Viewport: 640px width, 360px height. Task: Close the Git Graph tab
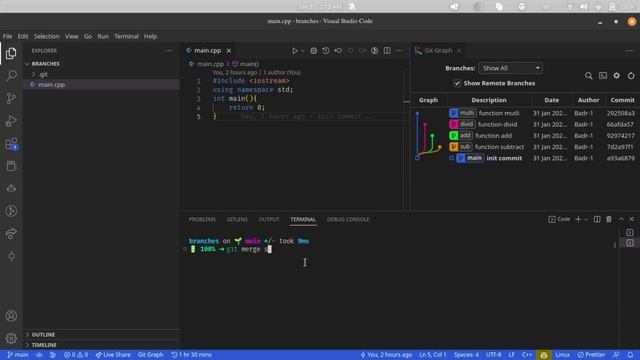[459, 51]
